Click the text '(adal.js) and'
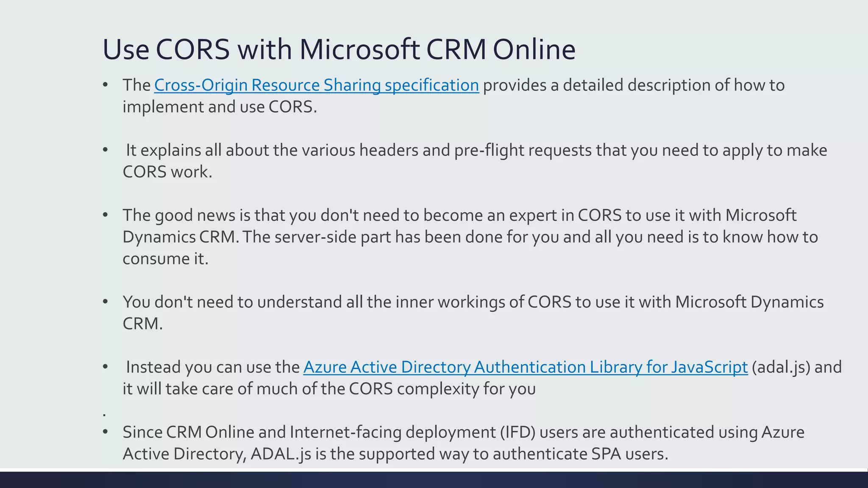 tap(797, 367)
